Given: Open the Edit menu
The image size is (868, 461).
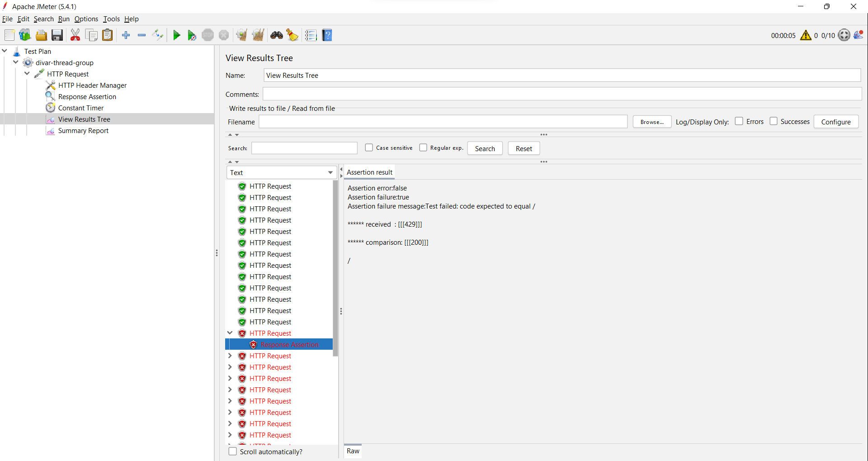Looking at the screenshot, I should 23,19.
